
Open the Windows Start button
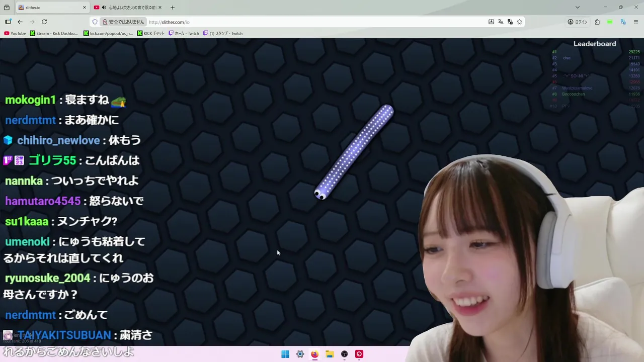[x=285, y=354]
